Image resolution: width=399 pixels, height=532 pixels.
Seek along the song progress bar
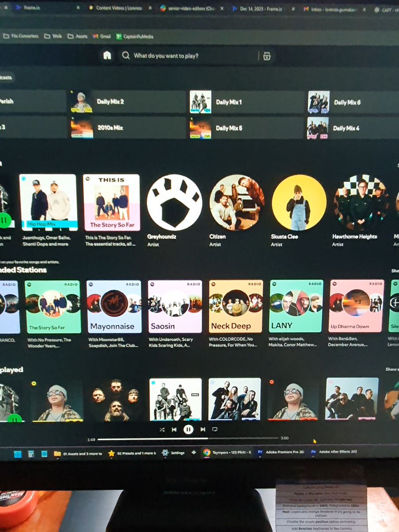tap(188, 438)
